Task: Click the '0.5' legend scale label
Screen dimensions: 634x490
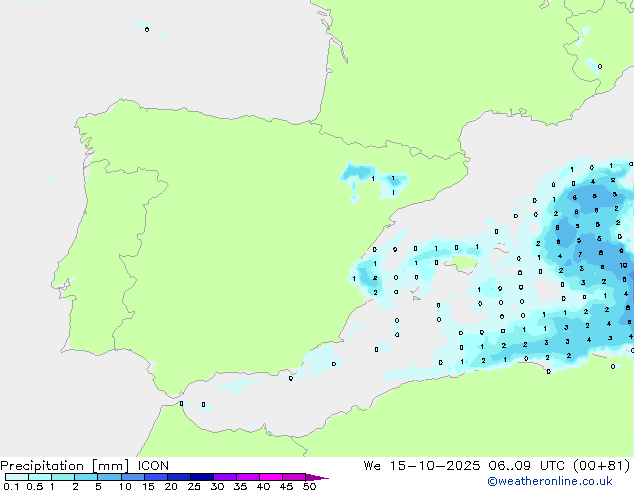Action: (35, 486)
